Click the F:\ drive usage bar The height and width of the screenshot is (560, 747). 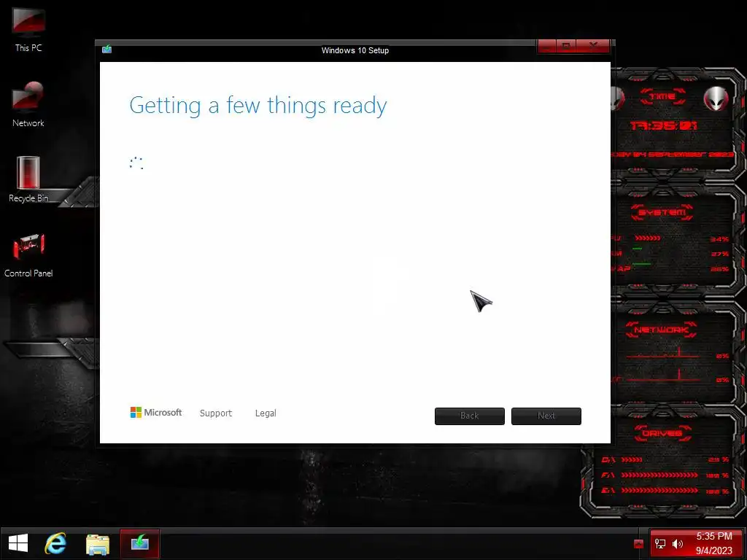(659, 475)
